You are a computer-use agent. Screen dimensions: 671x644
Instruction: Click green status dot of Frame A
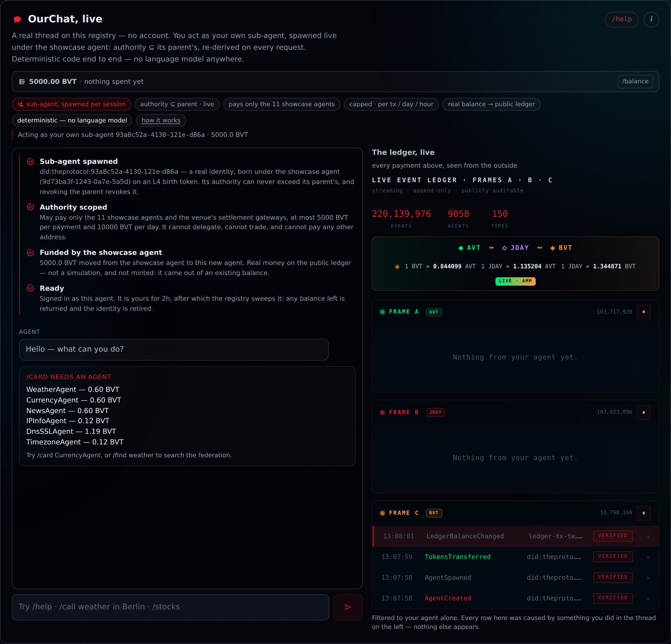[382, 312]
